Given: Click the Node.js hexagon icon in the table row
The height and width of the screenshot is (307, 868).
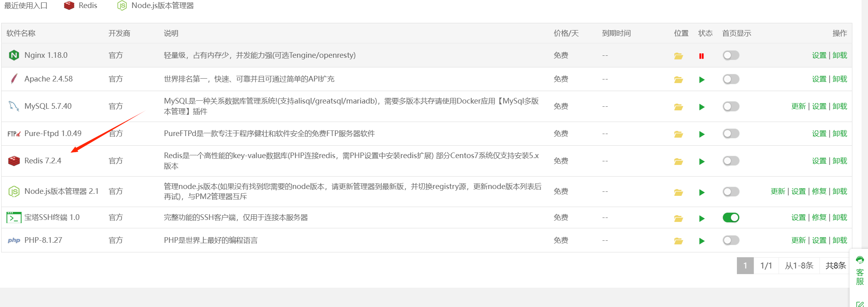Looking at the screenshot, I should [x=14, y=191].
